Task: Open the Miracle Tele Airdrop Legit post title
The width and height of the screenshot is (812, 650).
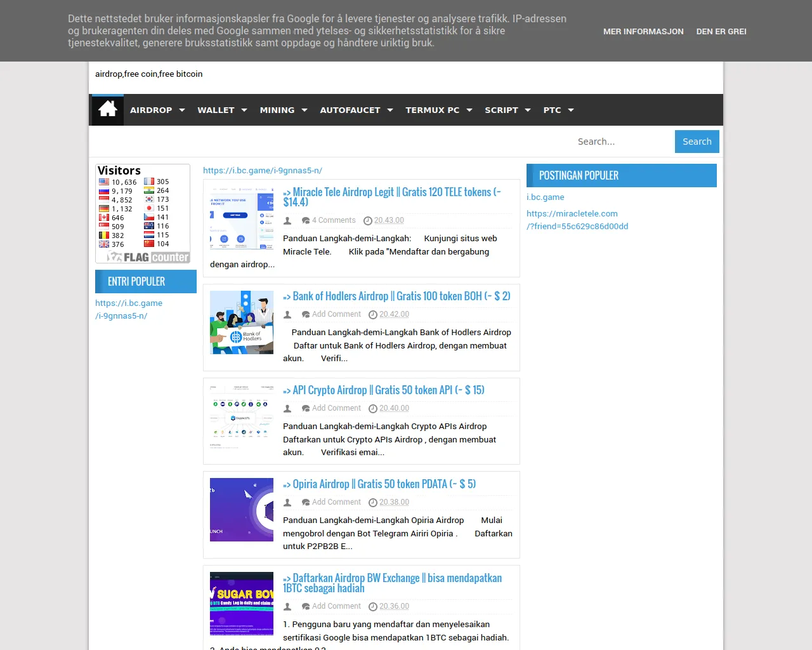Action: [x=392, y=197]
